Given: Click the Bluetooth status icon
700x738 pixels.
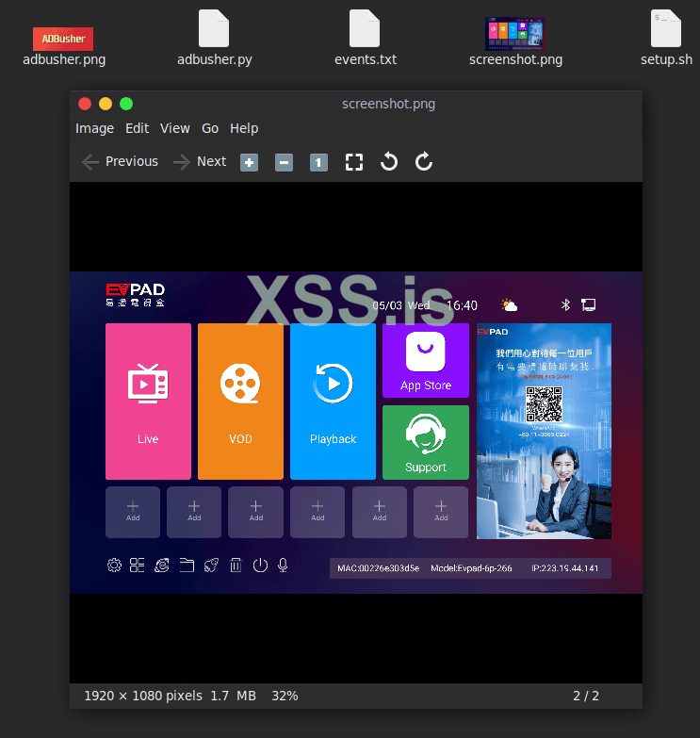Looking at the screenshot, I should (x=565, y=305).
